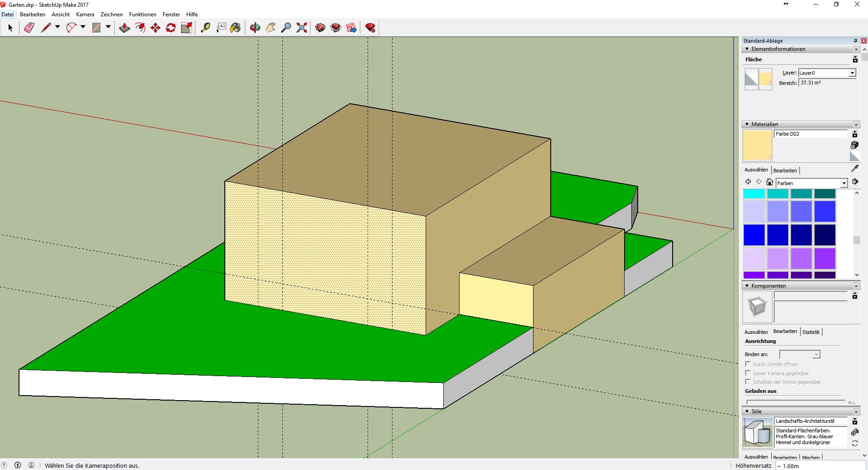
Task: Activate the Orbit camera tool
Action: click(x=255, y=28)
